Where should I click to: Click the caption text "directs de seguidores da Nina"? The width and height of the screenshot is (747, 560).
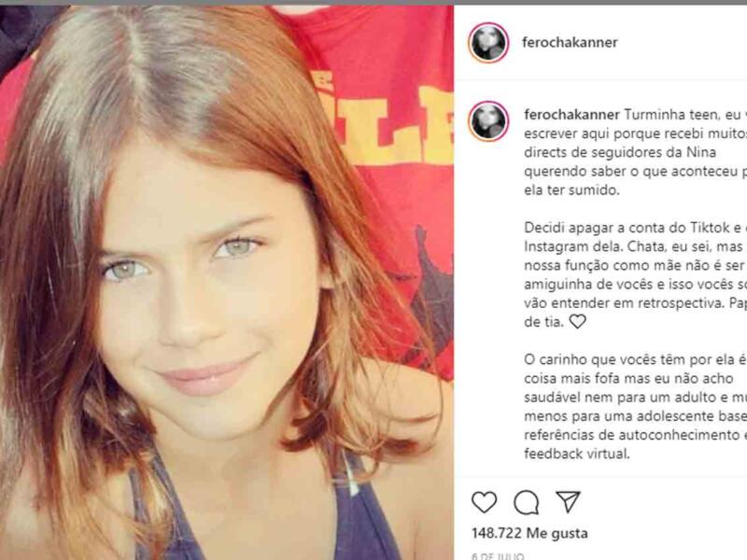coord(620,152)
